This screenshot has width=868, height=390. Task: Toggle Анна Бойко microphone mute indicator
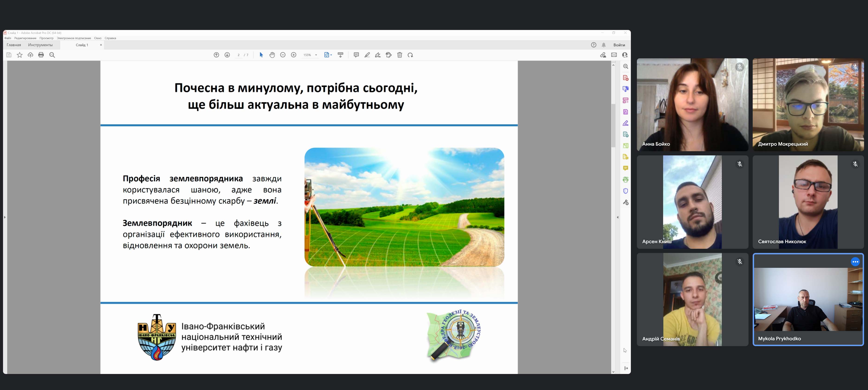(740, 67)
